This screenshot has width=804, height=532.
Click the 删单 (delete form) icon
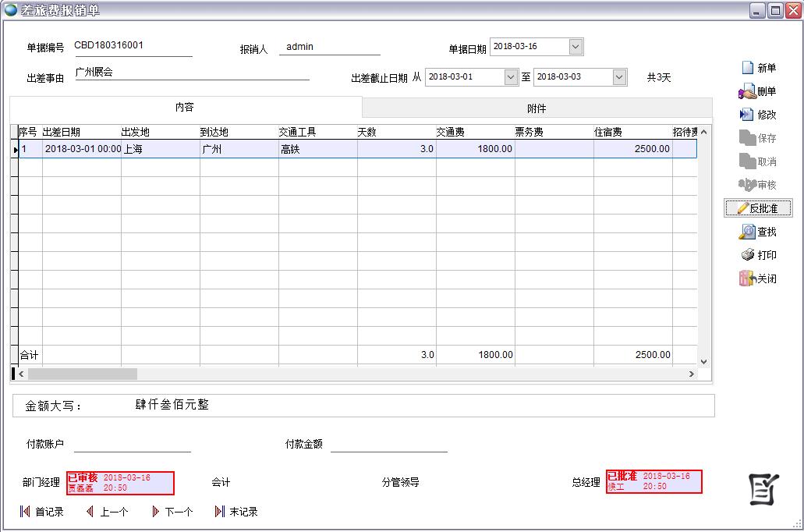748,92
